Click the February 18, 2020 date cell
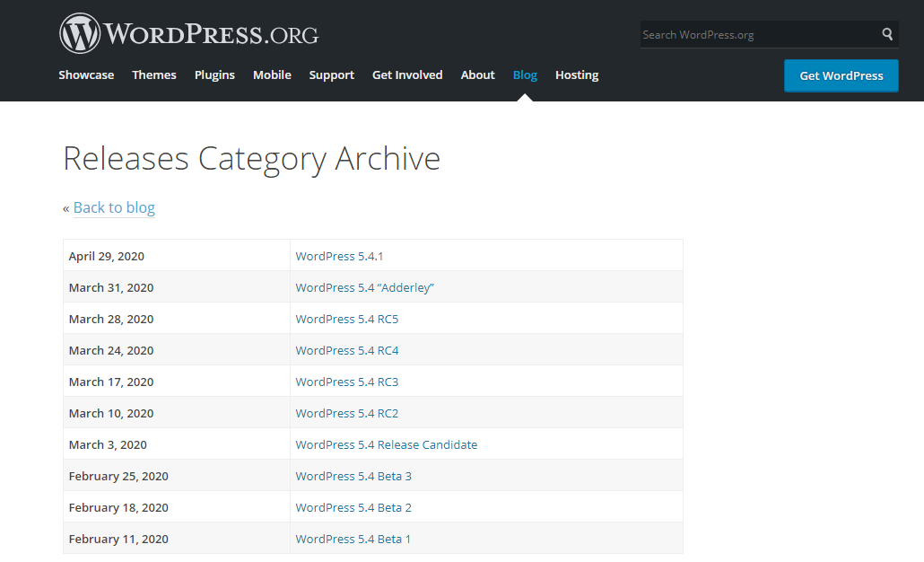The height and width of the screenshot is (562, 924). tap(176, 507)
